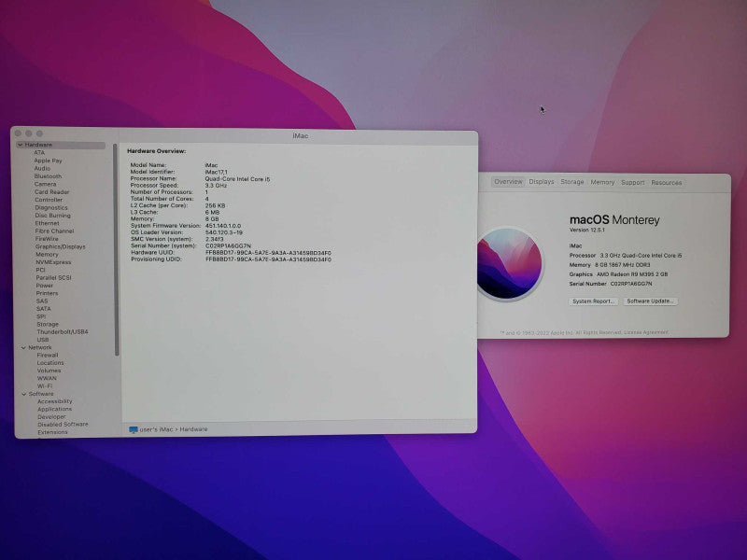Select Disc Burning in sidebar
Viewport: 747px width, 560px height.
[x=52, y=216]
